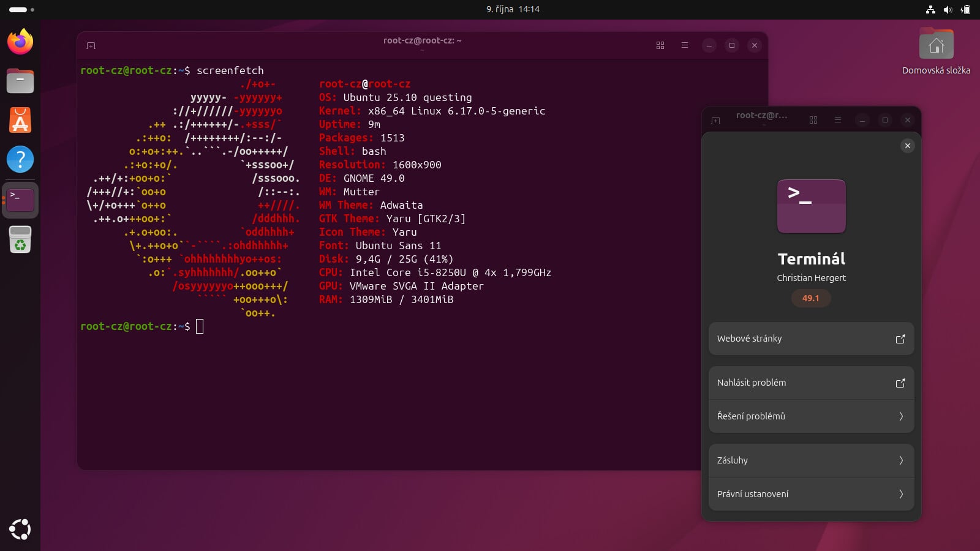980x551 pixels.
Task: Close the Terminál about dialog
Action: (907, 146)
